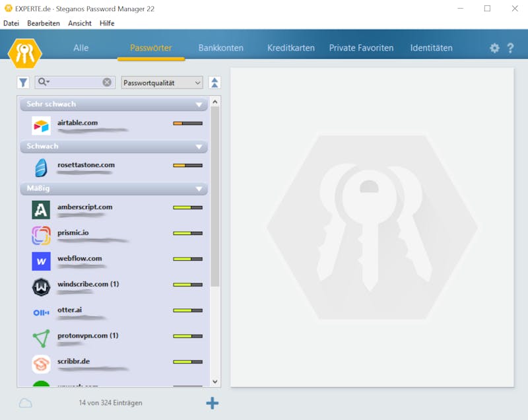Select the rosettastone.com entry name
The image size is (528, 420).
[86, 164]
